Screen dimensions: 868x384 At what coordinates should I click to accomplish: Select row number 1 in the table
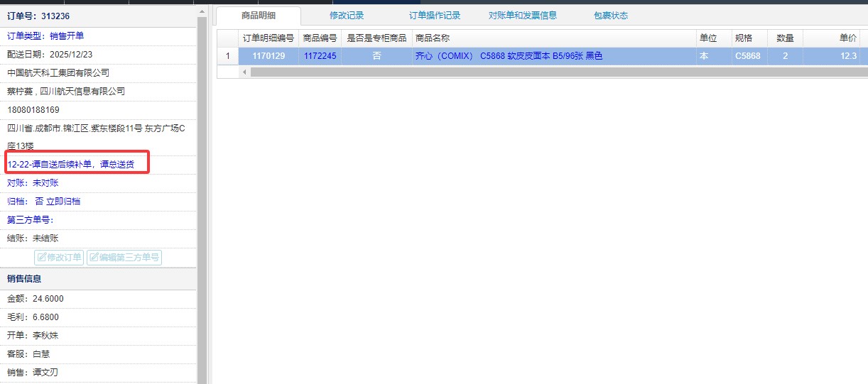tap(227, 56)
